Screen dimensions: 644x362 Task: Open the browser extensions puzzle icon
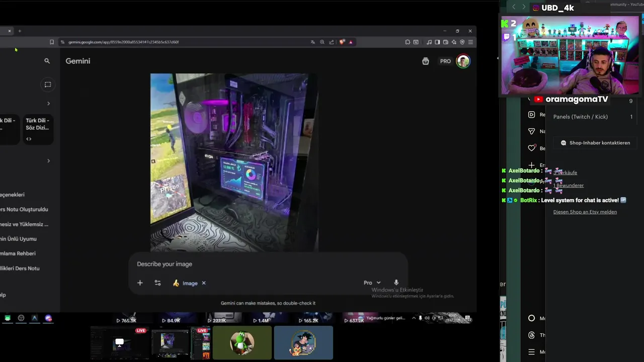408,42
